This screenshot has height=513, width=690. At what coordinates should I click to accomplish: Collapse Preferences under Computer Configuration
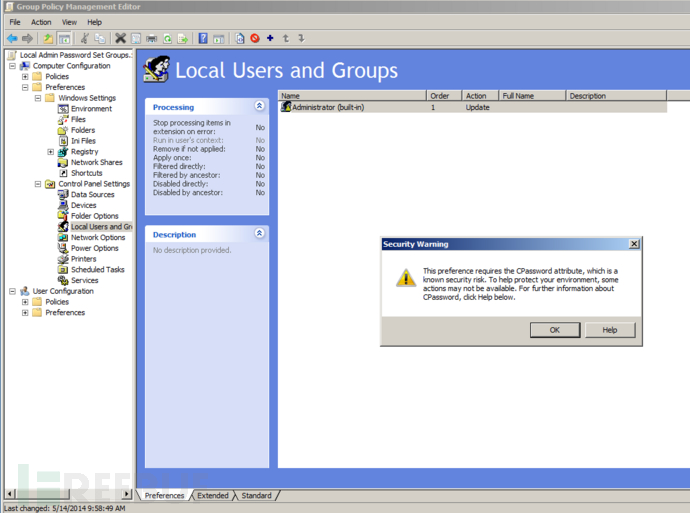[25, 87]
